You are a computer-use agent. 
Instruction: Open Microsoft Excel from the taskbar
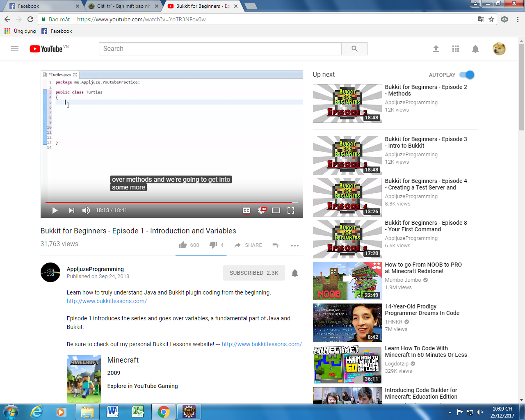coord(137,412)
